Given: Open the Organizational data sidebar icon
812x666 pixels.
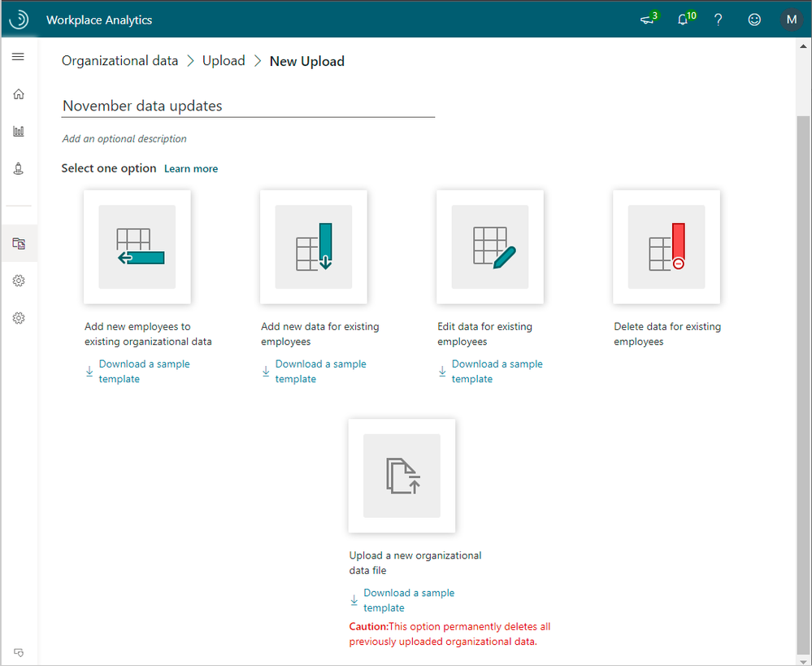Looking at the screenshot, I should coord(19,243).
